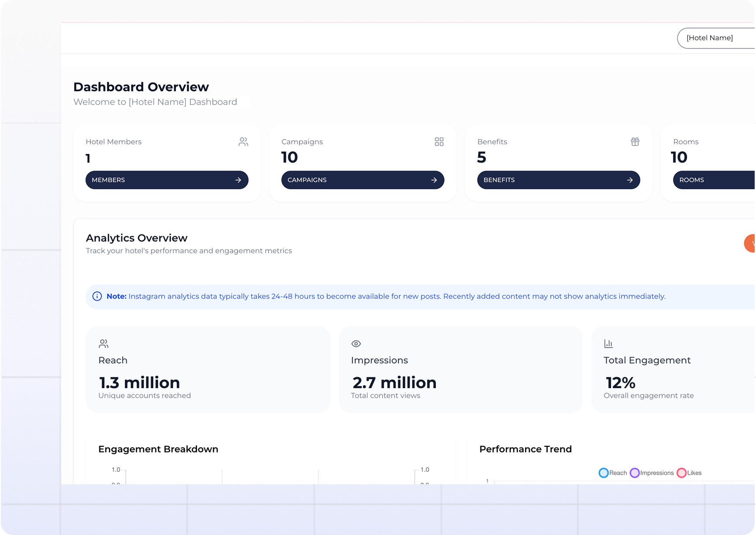Click the Total Engagement bar chart icon
The height and width of the screenshot is (535, 756).
608,344
